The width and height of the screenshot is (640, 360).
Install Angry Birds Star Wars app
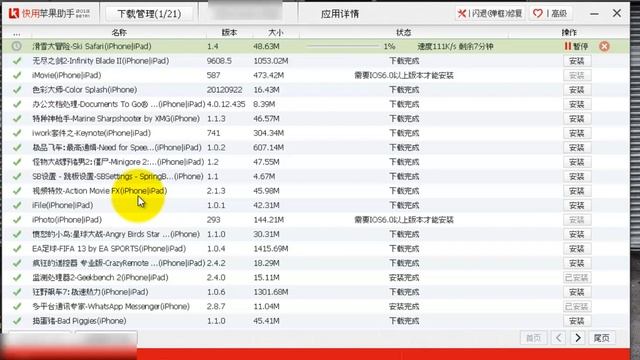click(x=577, y=234)
